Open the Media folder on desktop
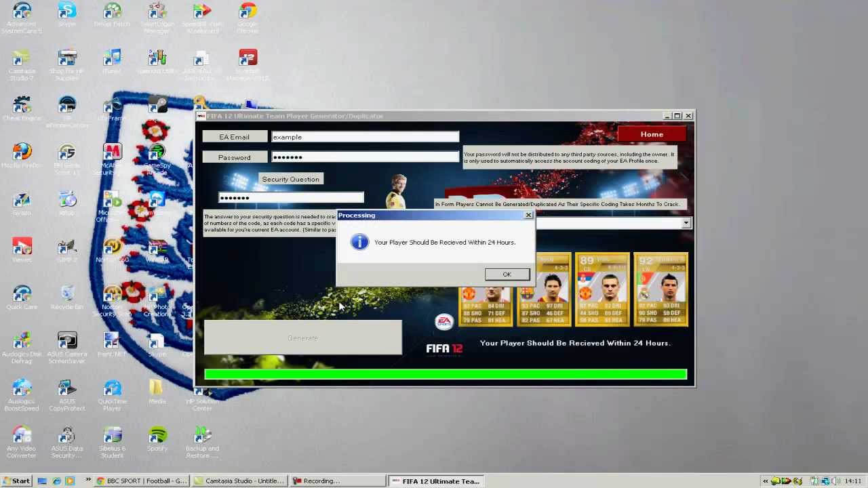868x488 pixels. [x=157, y=392]
